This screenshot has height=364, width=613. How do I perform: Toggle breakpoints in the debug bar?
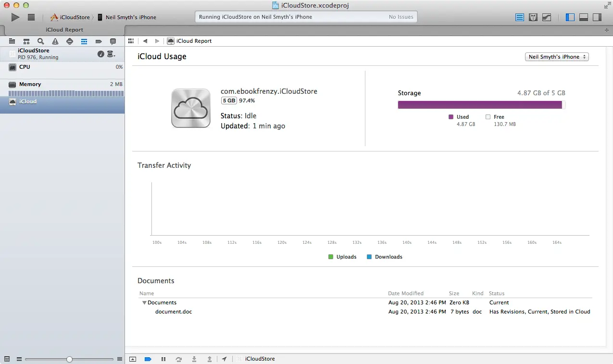pyautogui.click(x=148, y=359)
